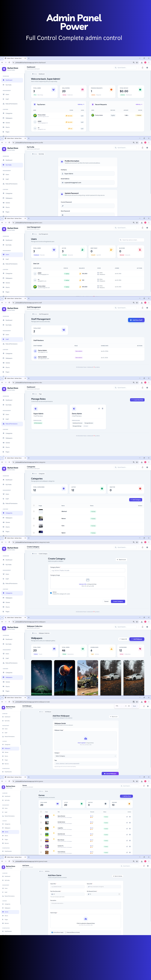Click the Pending Requests stat icon on Dashboard

pyautogui.click(x=111, y=90)
